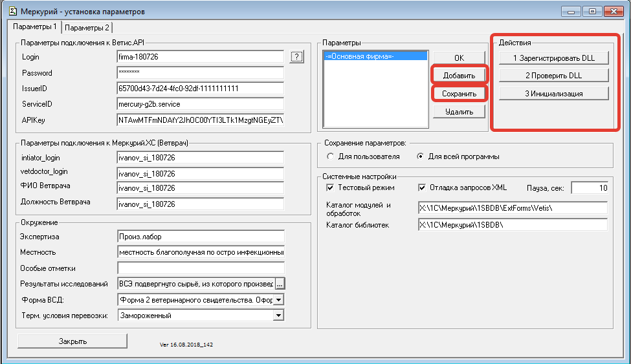Focus the empty Особые отметки field

[201, 268]
